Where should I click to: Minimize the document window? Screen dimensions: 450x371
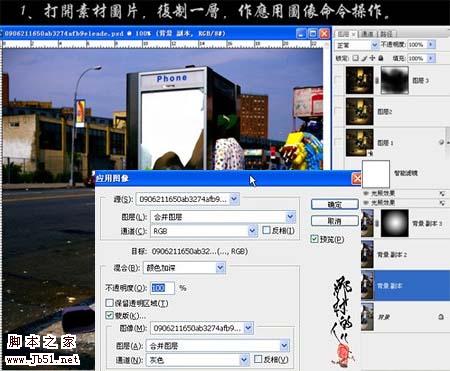(x=301, y=33)
